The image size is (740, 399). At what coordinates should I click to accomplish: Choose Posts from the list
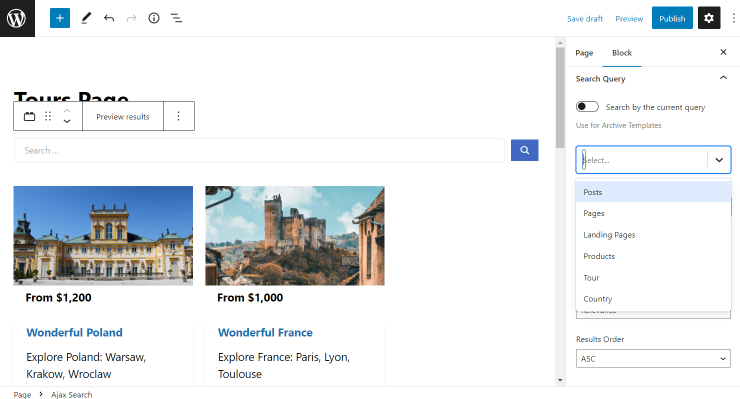click(x=653, y=192)
